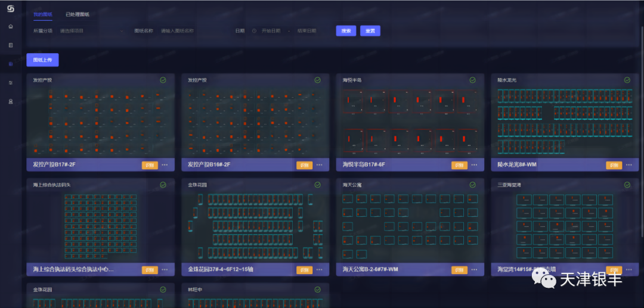Image resolution: width=644 pixels, height=308 pixels.
Task: Click the 海上综合执法码头 project label
Action: pyautogui.click(x=52, y=185)
